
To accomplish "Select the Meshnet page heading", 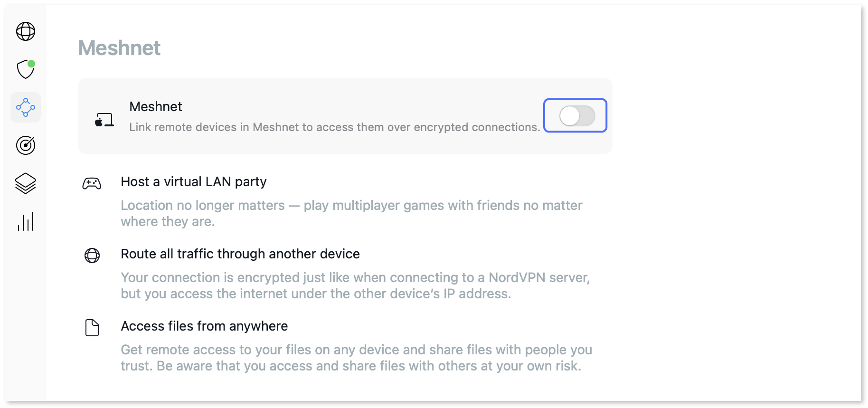I will (x=119, y=48).
